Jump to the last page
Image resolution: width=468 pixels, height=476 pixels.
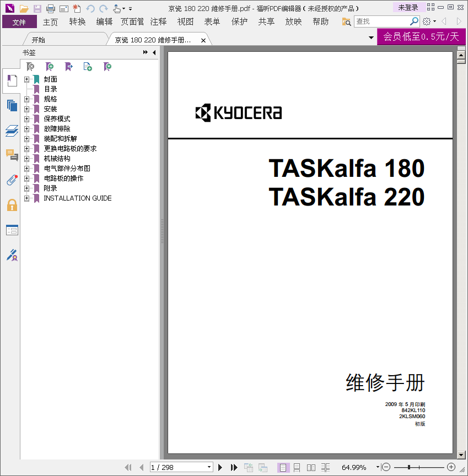[234, 468]
